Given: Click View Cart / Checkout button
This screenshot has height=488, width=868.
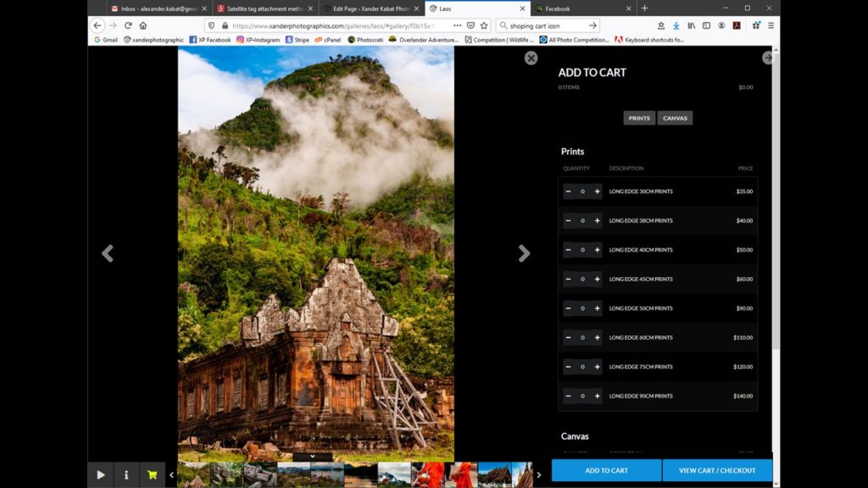Looking at the screenshot, I should coord(717,470).
